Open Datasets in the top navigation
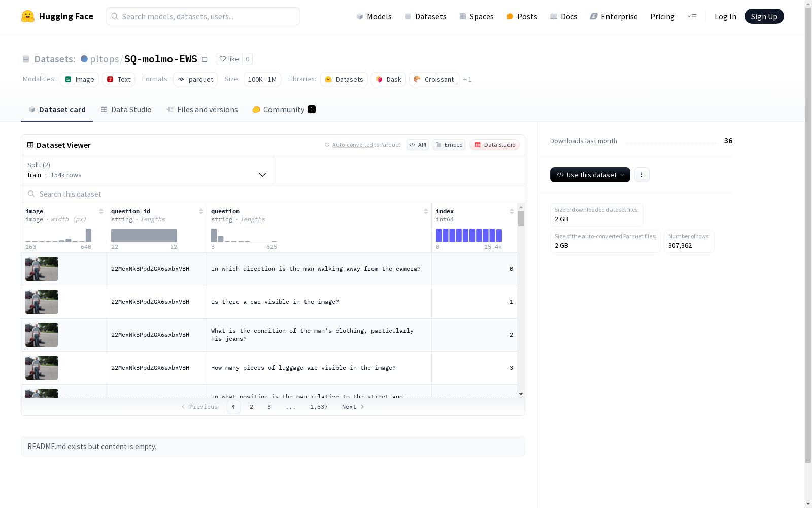The width and height of the screenshot is (812, 508). (x=425, y=16)
